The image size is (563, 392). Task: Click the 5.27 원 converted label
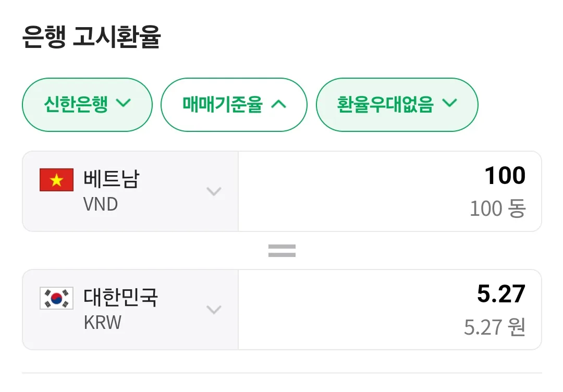[x=495, y=327]
